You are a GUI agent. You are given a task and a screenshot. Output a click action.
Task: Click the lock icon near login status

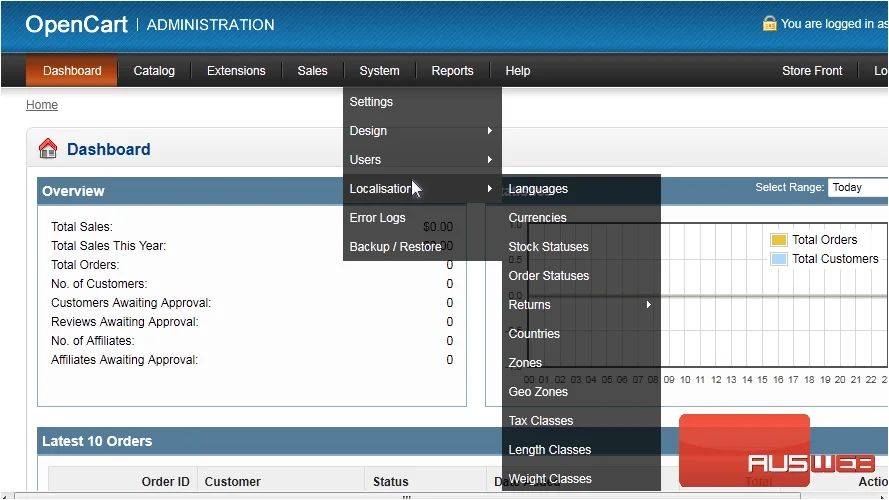[x=769, y=23]
